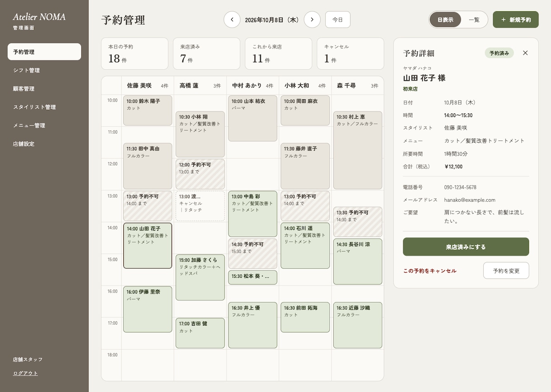The width and height of the screenshot is (551, 392).
Task: Open スタイリスト管理 in the sidebar
Action: coord(44,107)
